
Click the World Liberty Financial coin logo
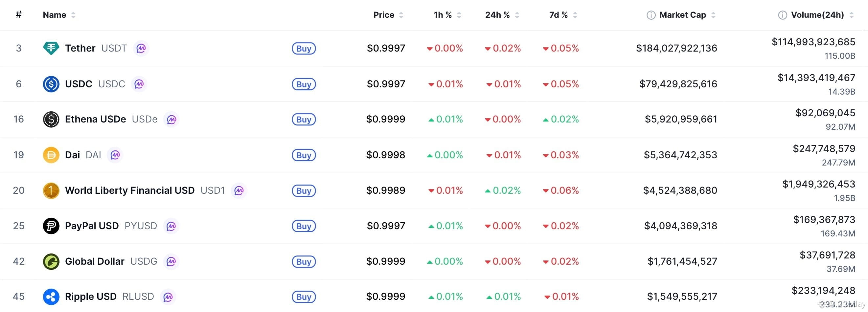pyautogui.click(x=51, y=190)
